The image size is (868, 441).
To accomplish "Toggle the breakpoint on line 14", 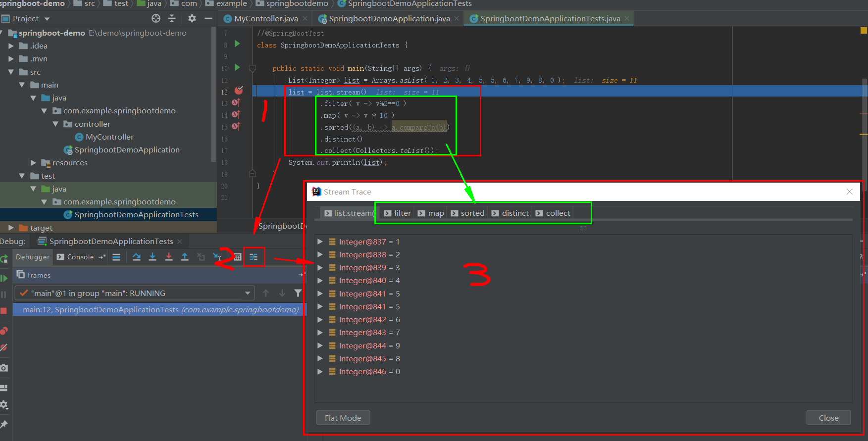I will tap(236, 114).
